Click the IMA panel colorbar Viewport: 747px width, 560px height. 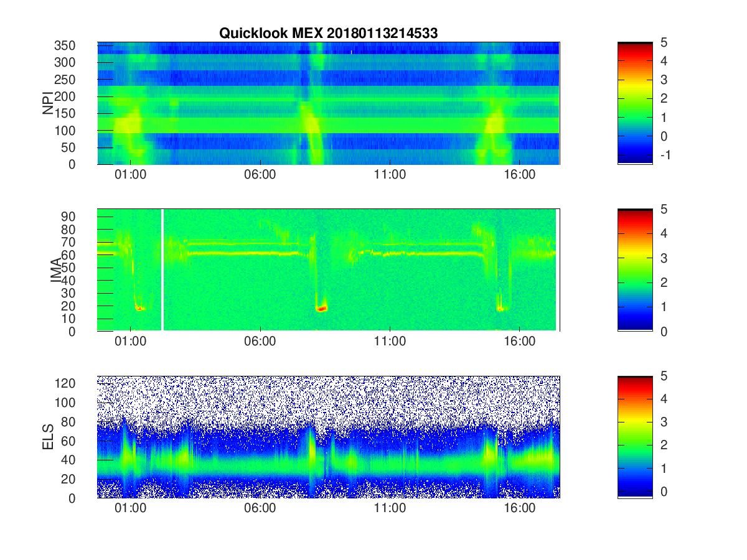click(x=635, y=270)
